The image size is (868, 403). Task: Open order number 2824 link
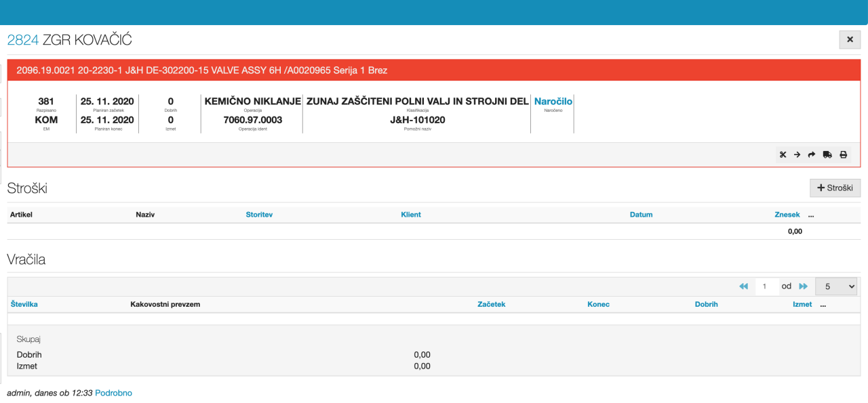coord(23,40)
